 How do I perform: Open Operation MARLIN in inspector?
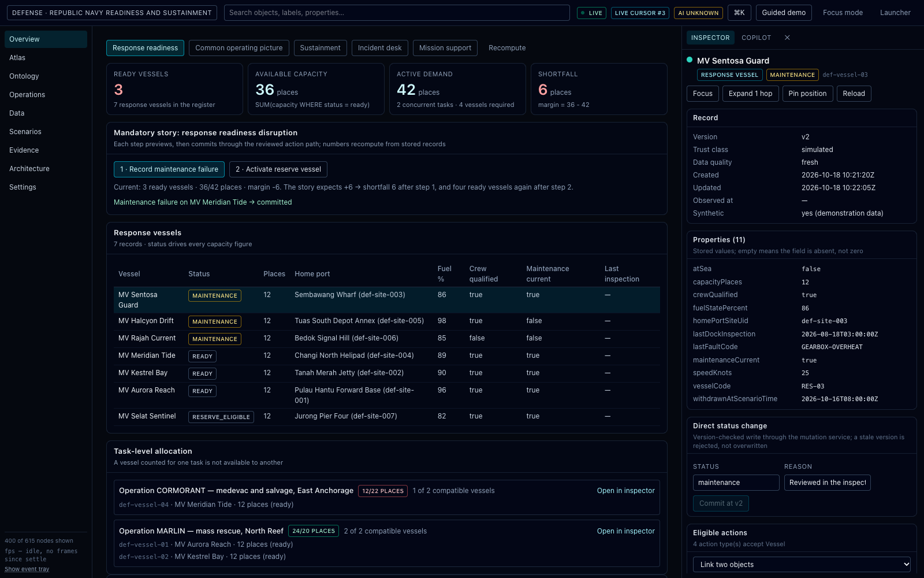point(626,531)
